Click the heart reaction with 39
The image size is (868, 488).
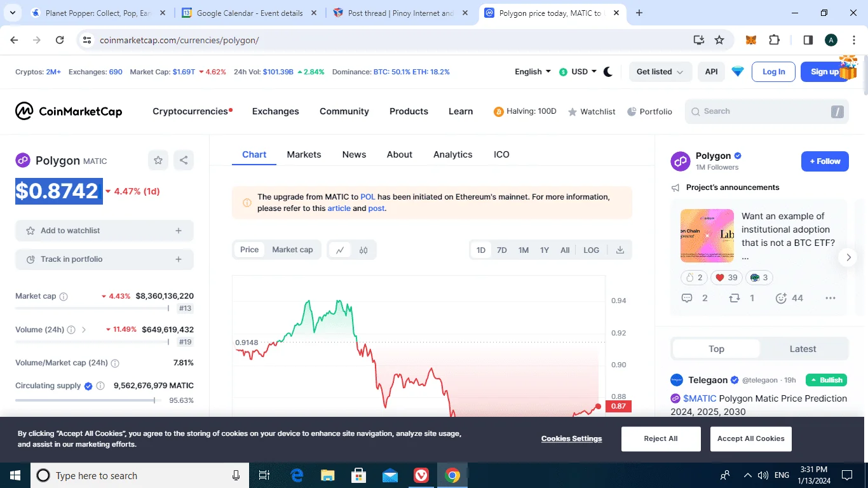pos(726,278)
